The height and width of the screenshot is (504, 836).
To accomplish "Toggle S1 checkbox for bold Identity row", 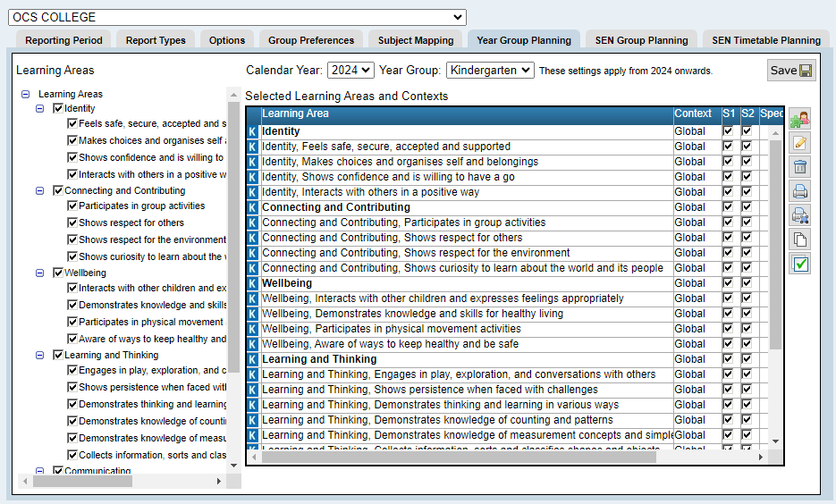I will coord(728,131).
